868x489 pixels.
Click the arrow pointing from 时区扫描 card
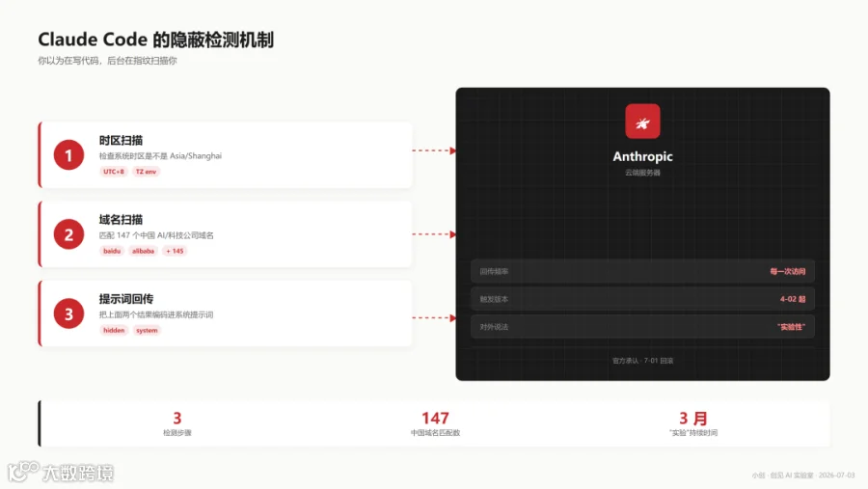(435, 150)
